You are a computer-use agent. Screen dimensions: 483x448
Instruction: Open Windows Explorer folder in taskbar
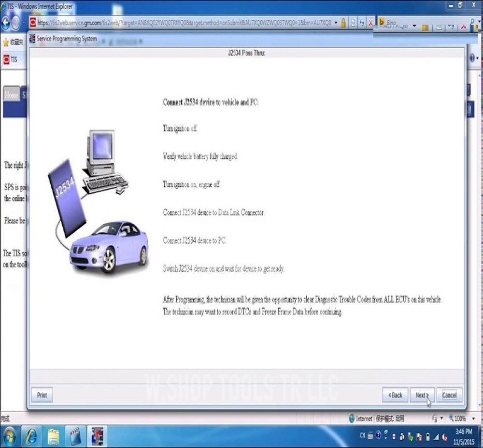[53, 436]
